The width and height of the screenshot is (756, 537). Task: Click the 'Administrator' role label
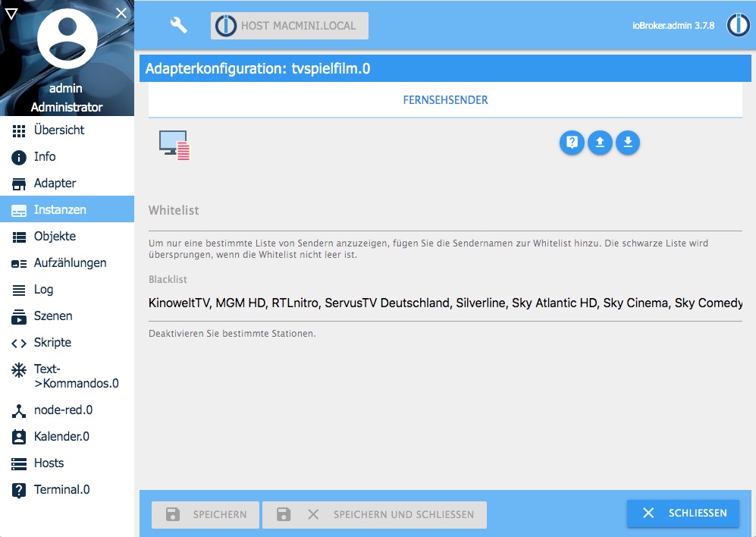[x=67, y=107]
